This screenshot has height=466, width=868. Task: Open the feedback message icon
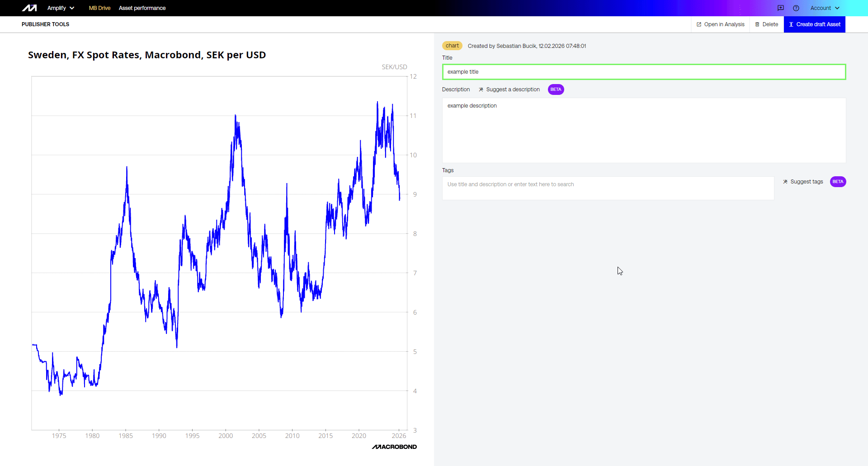coord(781,8)
